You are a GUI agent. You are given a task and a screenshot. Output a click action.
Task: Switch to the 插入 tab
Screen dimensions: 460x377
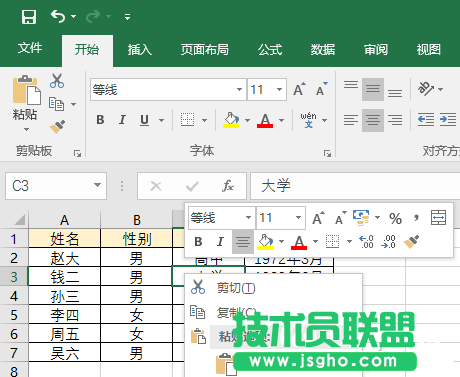[140, 50]
